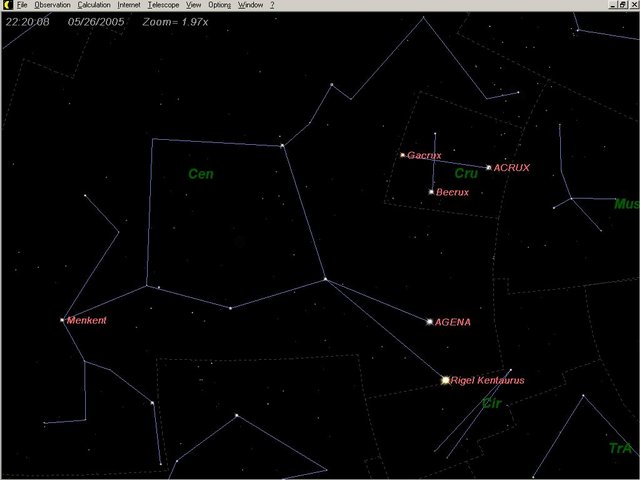Click the star Becrux
The image size is (640, 480).
(x=431, y=191)
